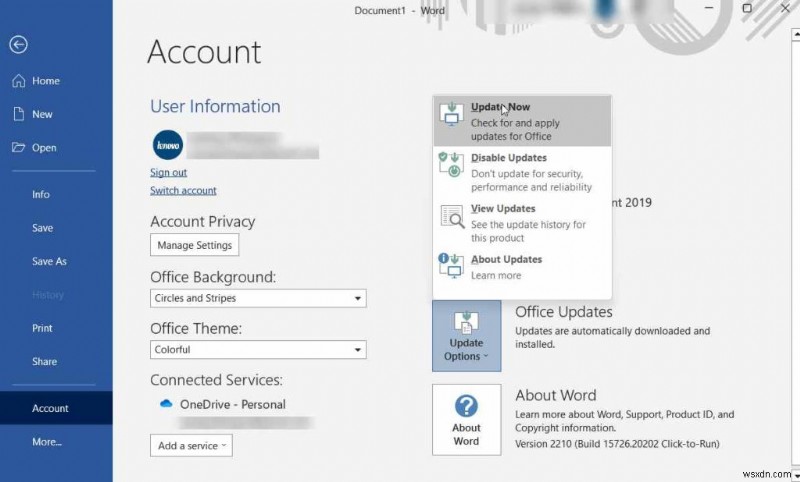Screen dimensions: 800x482
Task: Click the back arrow circle icon
Action: [18, 45]
